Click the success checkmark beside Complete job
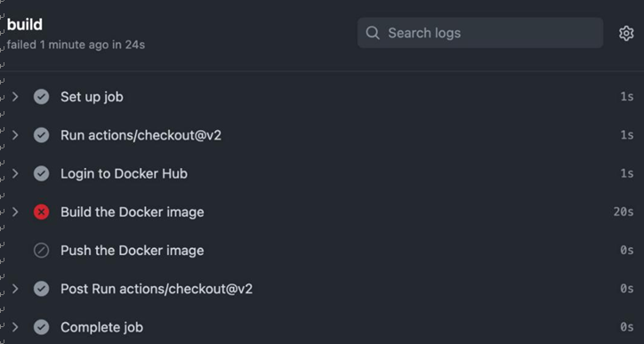644x344 pixels. pyautogui.click(x=41, y=327)
